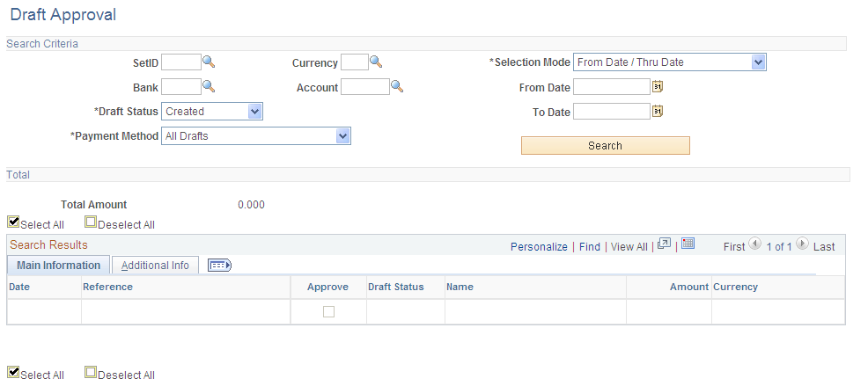This screenshot has height=386, width=868.
Task: Sort by the Reference column header
Action: (x=107, y=287)
